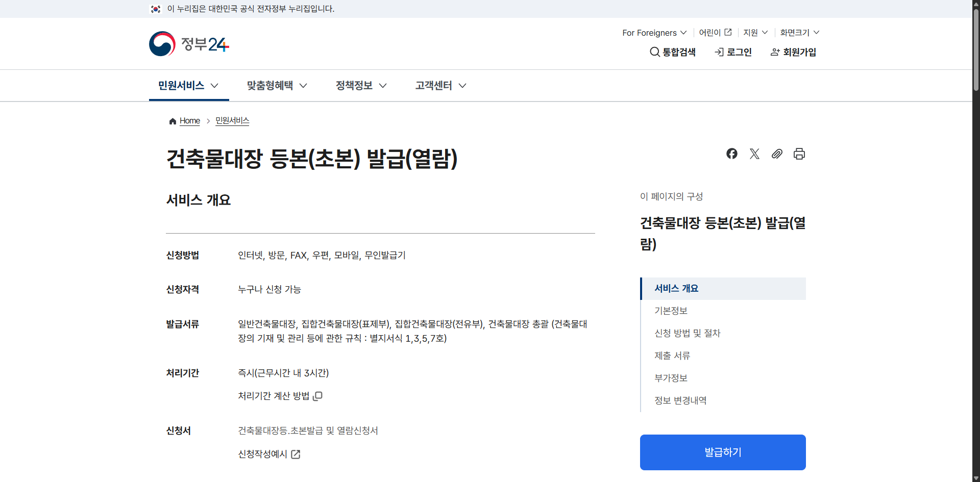Image resolution: width=980 pixels, height=482 pixels.
Task: Click the home icon in the breadcrumb
Action: (173, 121)
